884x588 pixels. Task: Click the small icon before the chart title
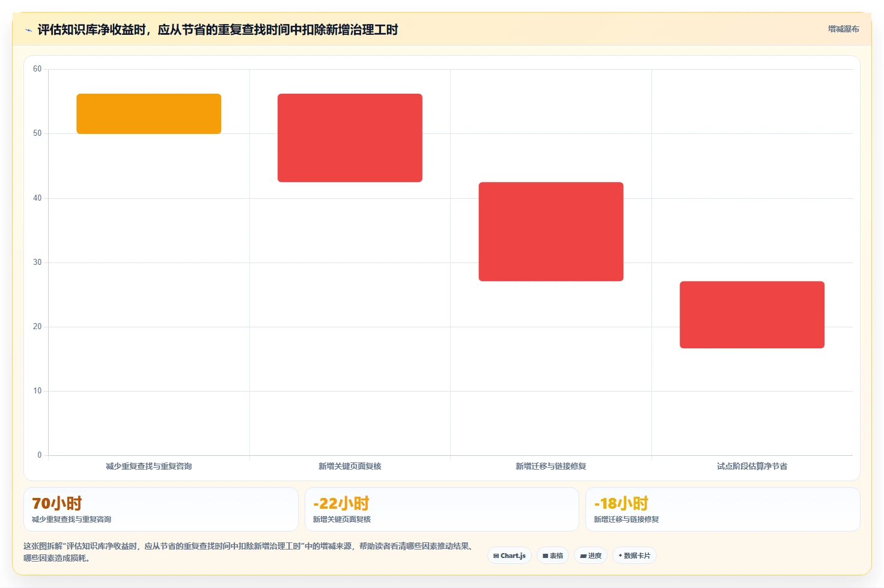point(28,30)
